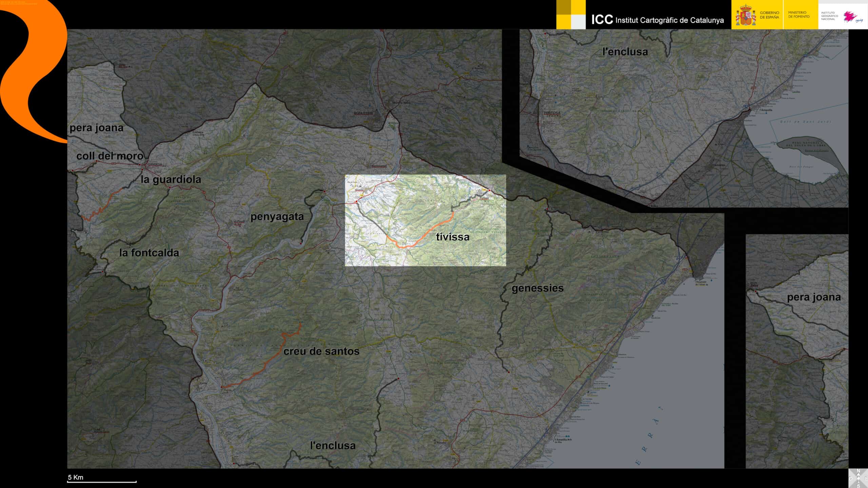Click the Gobierno de España coat of arms
868x488 pixels.
coord(745,16)
